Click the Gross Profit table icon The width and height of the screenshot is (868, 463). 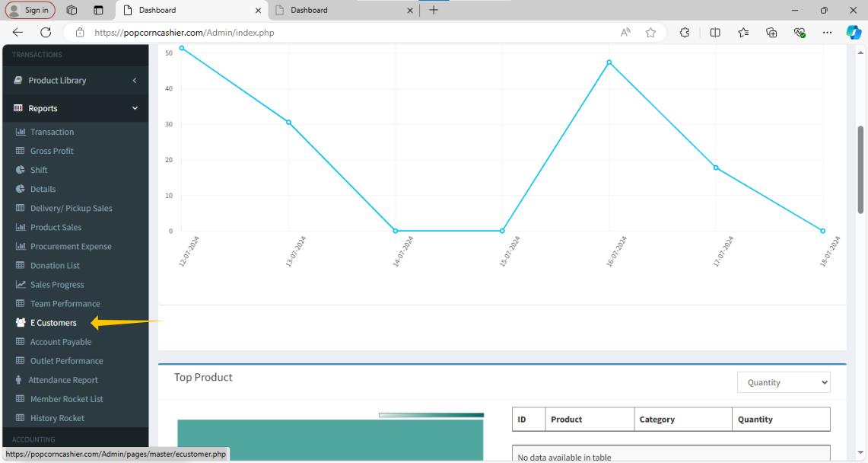[21, 151]
